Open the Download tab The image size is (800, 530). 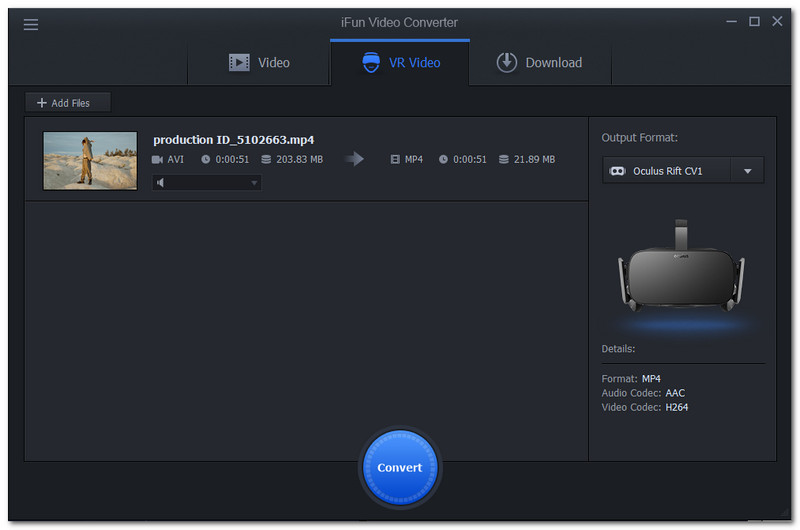[539, 63]
